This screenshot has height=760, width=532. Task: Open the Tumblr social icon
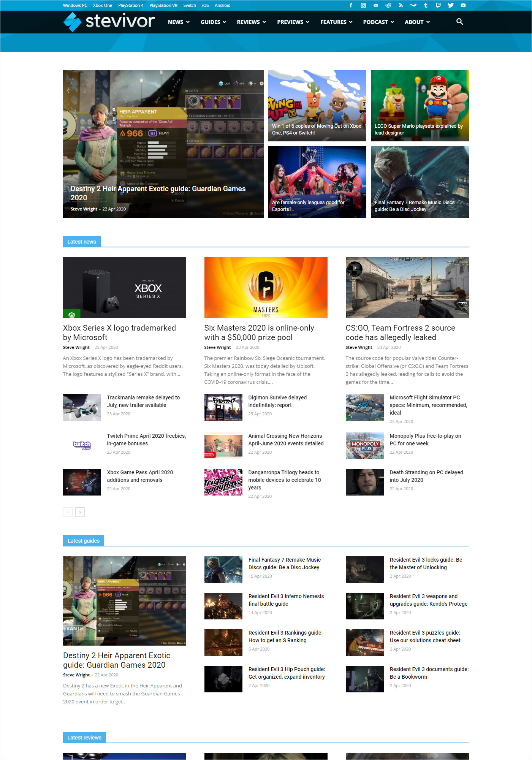point(426,5)
